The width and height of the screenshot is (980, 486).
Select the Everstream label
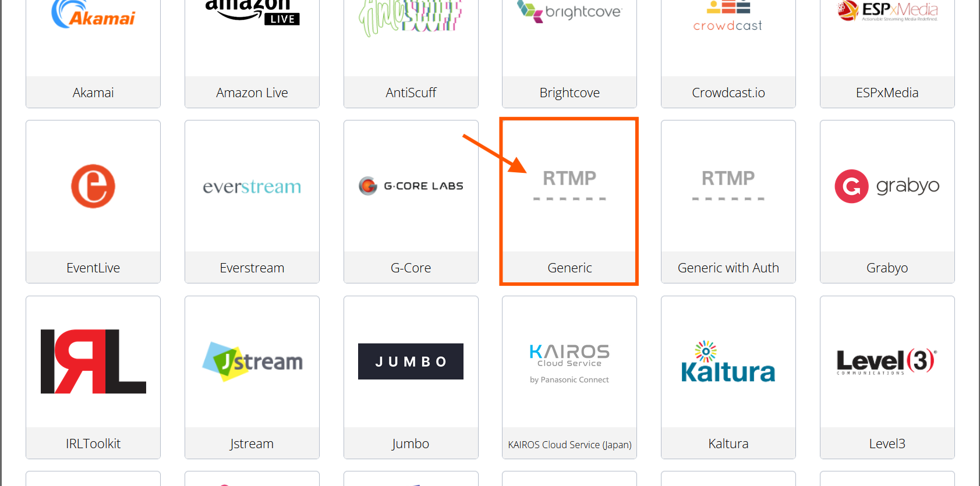(x=252, y=268)
